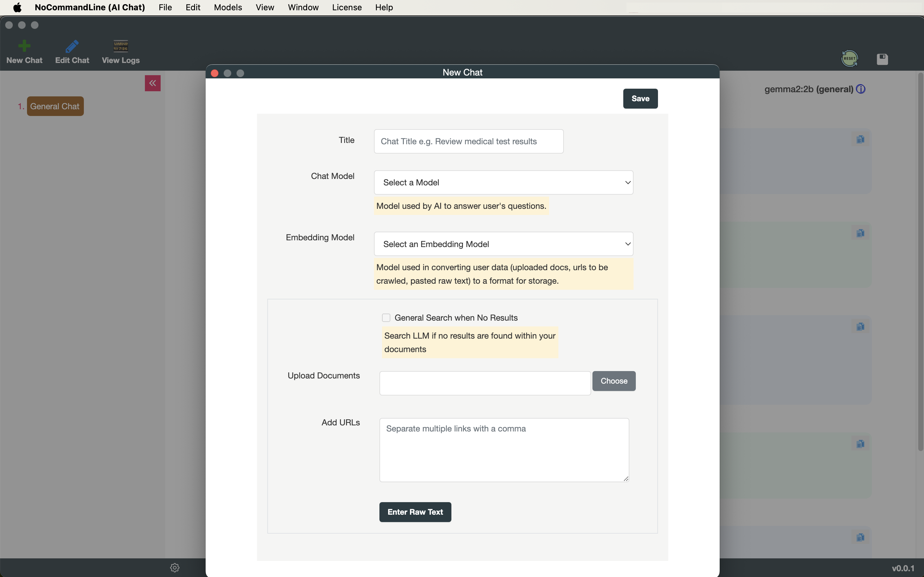Click the Add URLs text area
Viewport: 924px width, 577px height.
504,450
